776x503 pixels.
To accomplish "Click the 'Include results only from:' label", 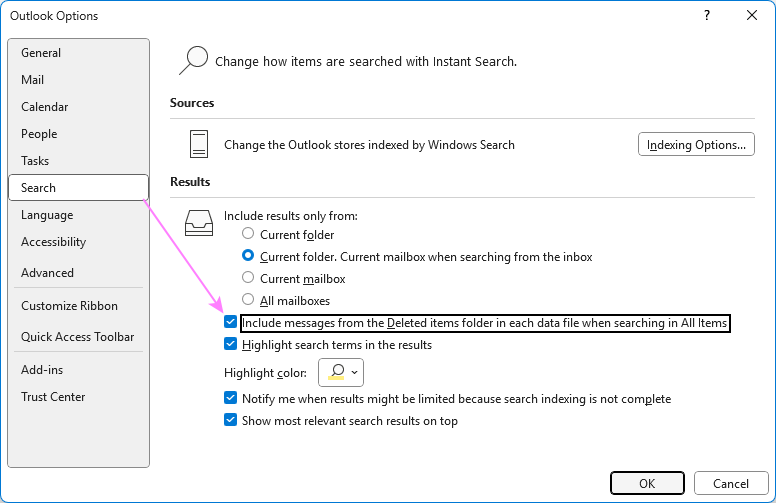I will point(291,216).
